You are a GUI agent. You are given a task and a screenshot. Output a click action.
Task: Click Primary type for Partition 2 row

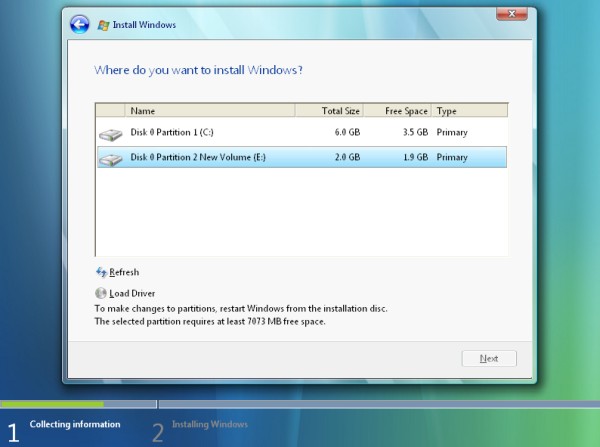(x=452, y=157)
